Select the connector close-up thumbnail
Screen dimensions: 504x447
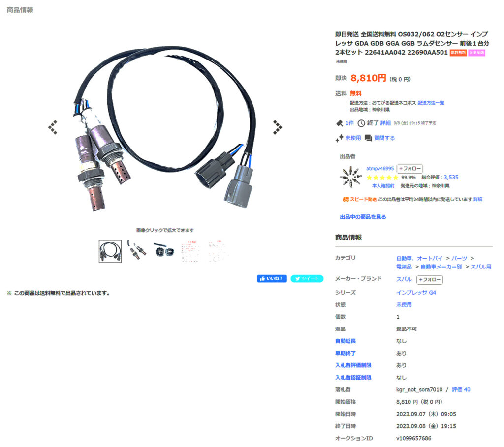click(x=163, y=250)
